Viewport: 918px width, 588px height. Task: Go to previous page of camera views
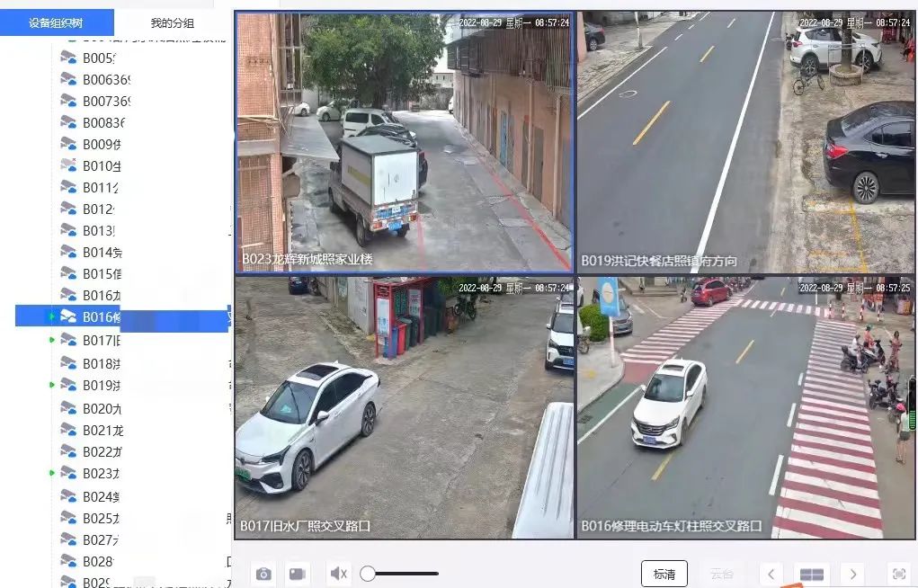(771, 574)
